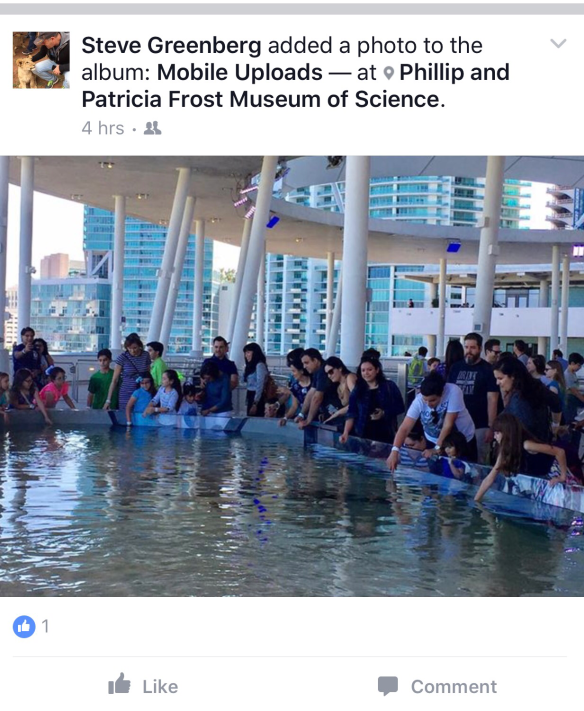Expand post options chevron menu
The width and height of the screenshot is (584, 711).
[558, 44]
